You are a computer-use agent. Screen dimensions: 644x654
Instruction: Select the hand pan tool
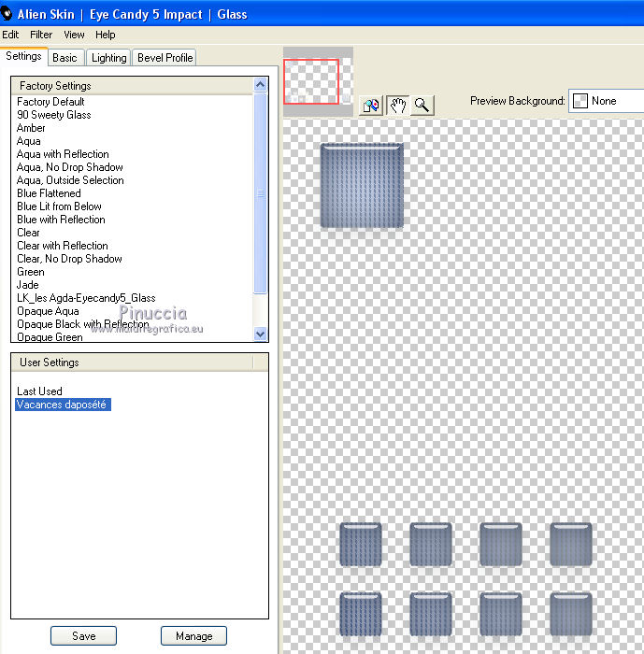pos(397,106)
